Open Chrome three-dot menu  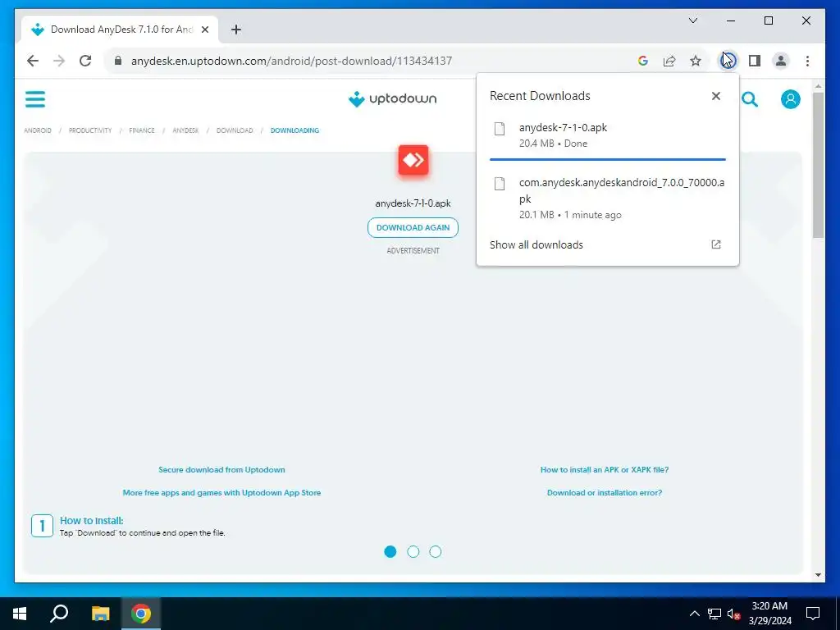pos(807,61)
